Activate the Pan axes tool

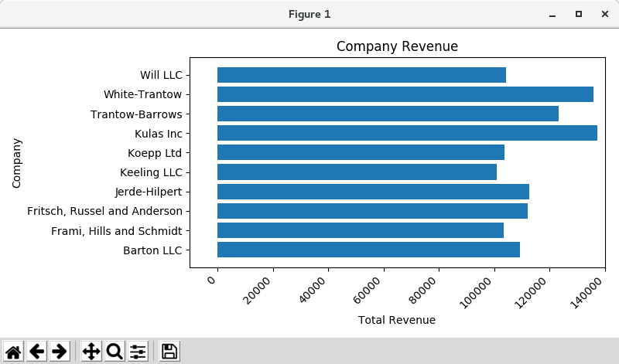91,352
